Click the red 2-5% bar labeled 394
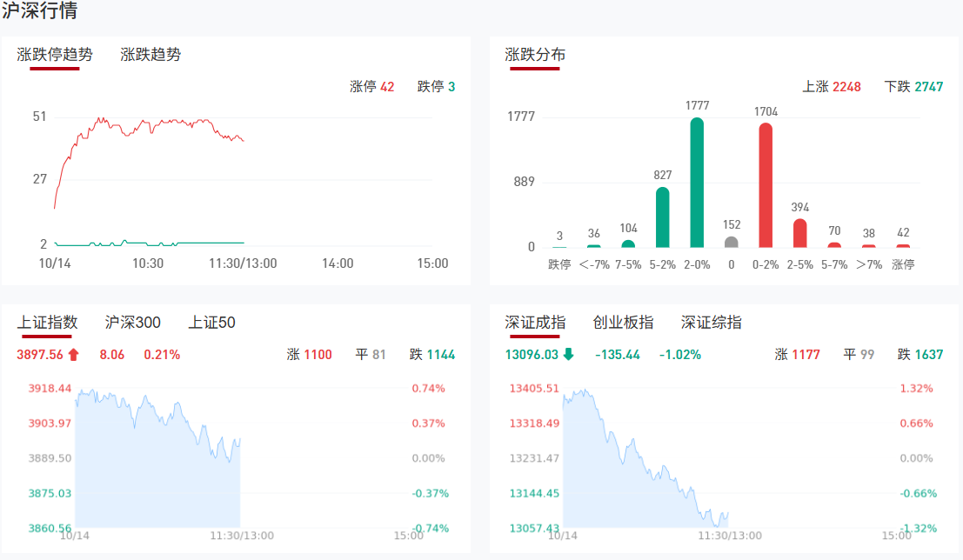The height and width of the screenshot is (560, 963). (x=799, y=233)
